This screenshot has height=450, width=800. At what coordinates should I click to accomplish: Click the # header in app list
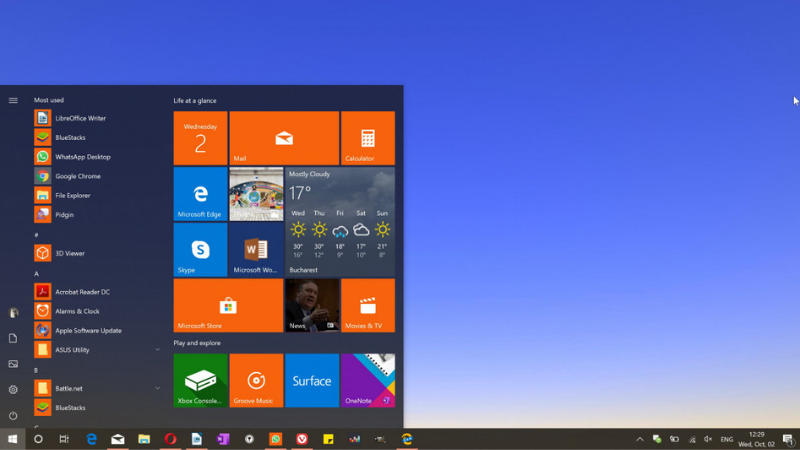point(36,235)
